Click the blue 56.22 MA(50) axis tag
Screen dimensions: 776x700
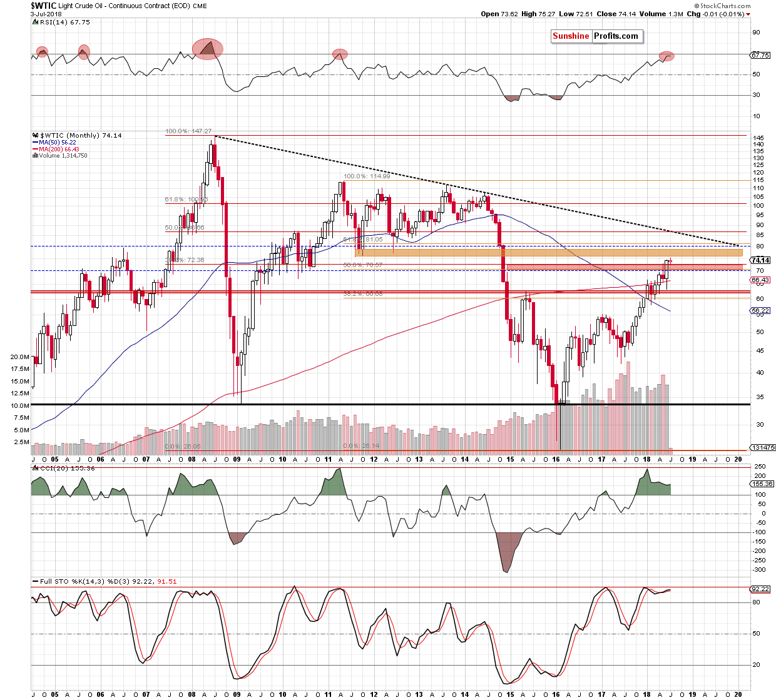pyautogui.click(x=760, y=311)
